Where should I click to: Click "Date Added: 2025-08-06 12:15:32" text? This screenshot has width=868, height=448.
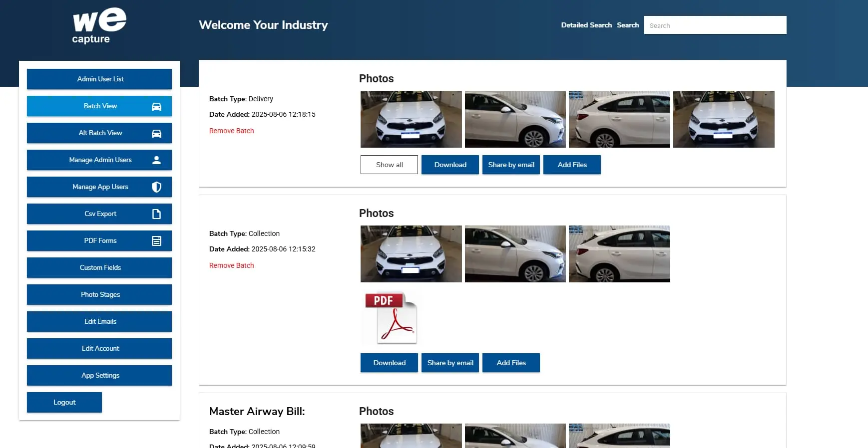click(262, 249)
